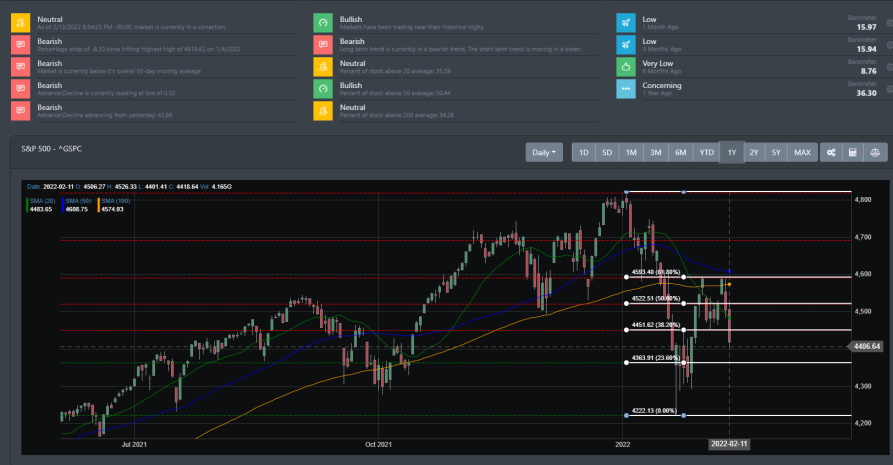This screenshot has height=465, width=893.
Task: Select the YTD range tab
Action: (706, 152)
